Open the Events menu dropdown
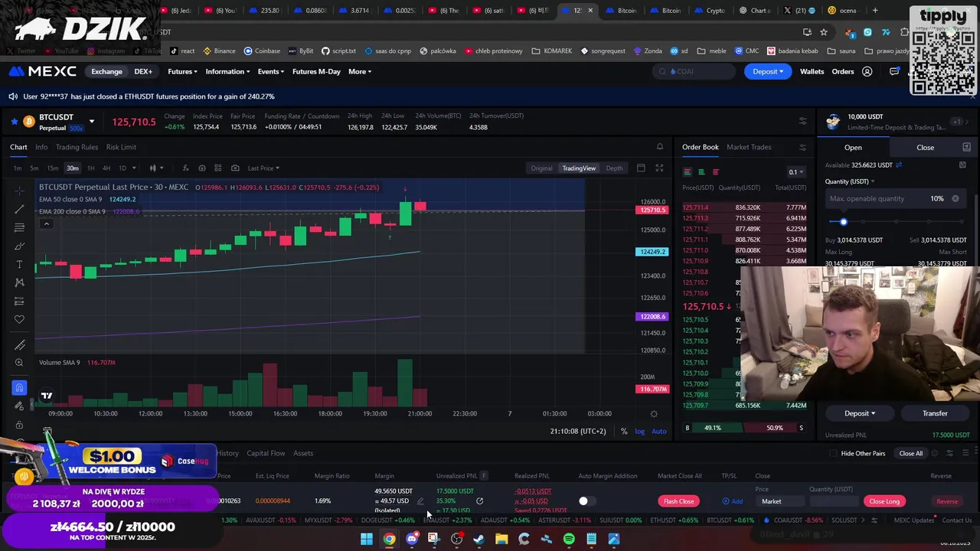Image resolution: width=980 pixels, height=551 pixels. [x=271, y=72]
